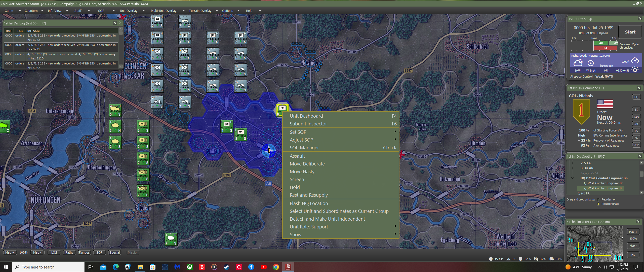Toggle the LOS map overlay
This screenshot has height=272, width=644.
pyautogui.click(x=54, y=252)
